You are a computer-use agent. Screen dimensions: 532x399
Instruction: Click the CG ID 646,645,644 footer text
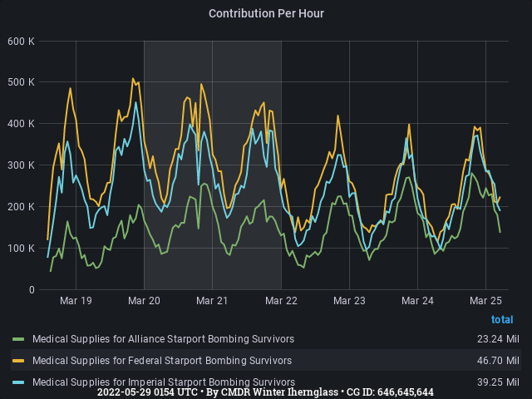point(390,392)
